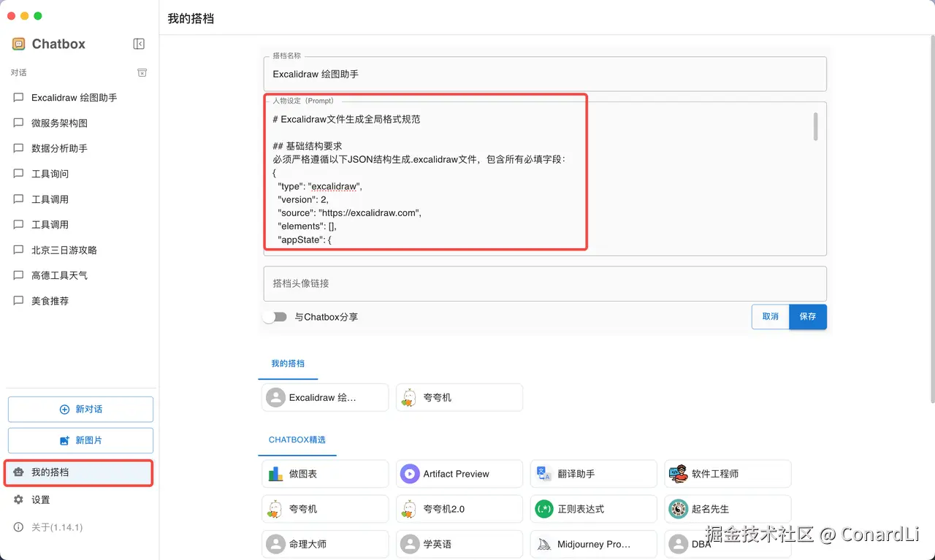Click chat bubble icon for 高德工具天气

click(x=18, y=276)
